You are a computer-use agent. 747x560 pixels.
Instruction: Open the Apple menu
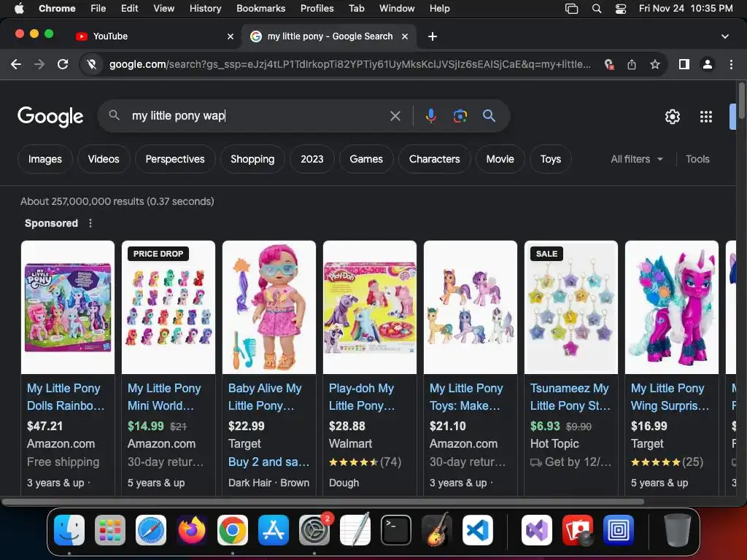point(19,8)
